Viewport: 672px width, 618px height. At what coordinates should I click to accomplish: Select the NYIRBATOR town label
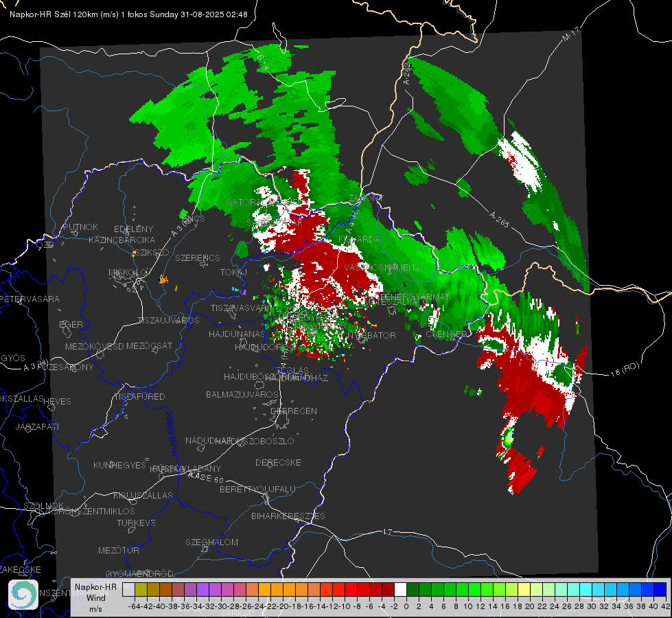(371, 335)
